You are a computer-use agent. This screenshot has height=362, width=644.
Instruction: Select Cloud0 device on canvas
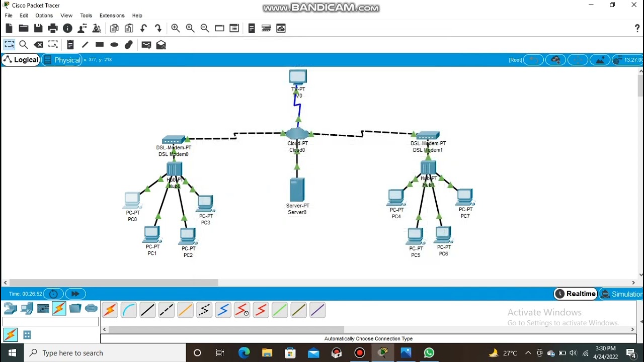coord(297,133)
